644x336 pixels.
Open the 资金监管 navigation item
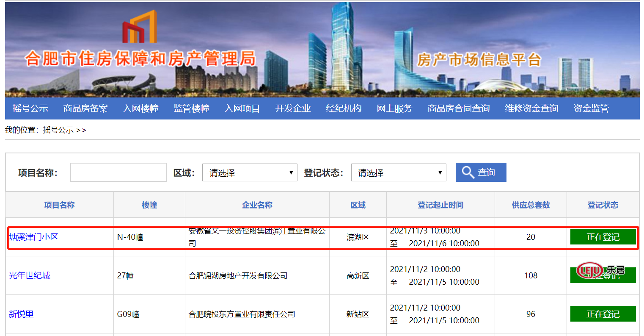591,108
